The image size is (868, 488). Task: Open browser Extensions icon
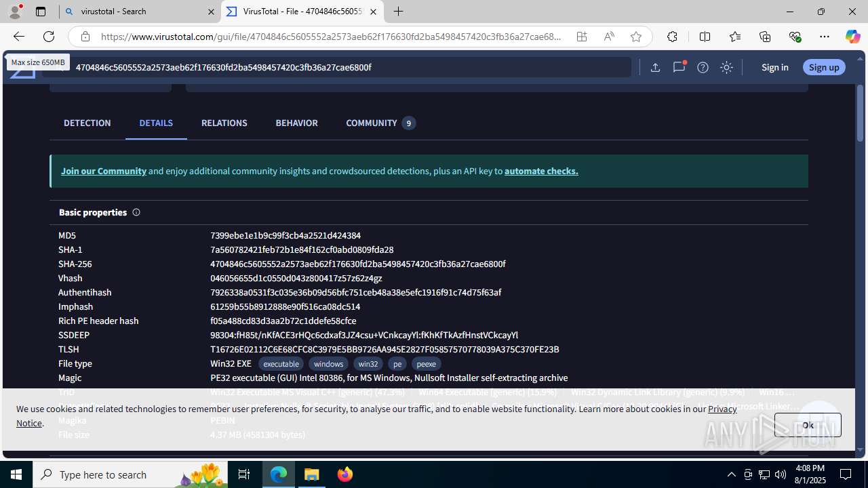(x=672, y=37)
